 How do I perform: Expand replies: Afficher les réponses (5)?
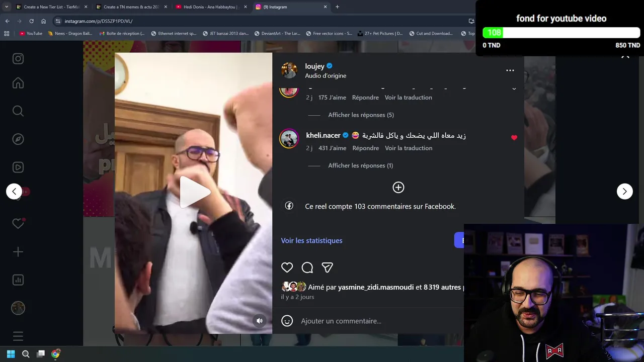click(x=361, y=115)
